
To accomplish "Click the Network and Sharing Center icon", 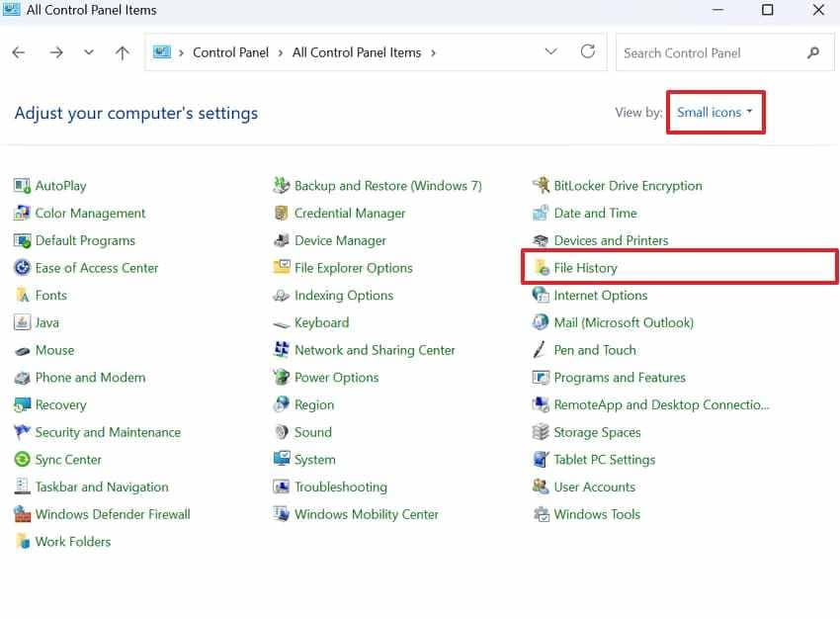I will coord(282,350).
